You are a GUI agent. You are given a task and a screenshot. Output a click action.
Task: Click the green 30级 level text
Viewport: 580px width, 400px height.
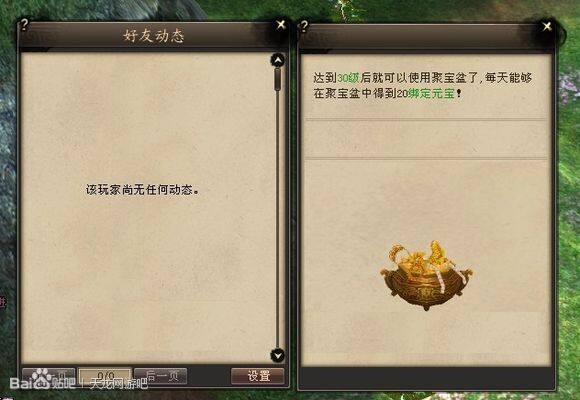coord(348,78)
